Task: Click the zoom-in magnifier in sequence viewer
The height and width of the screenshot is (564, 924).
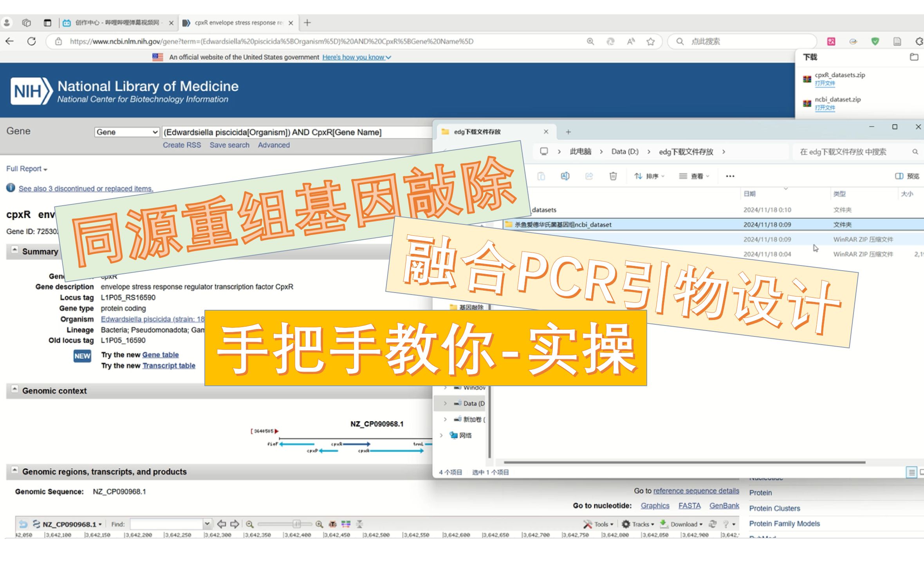Action: [319, 524]
